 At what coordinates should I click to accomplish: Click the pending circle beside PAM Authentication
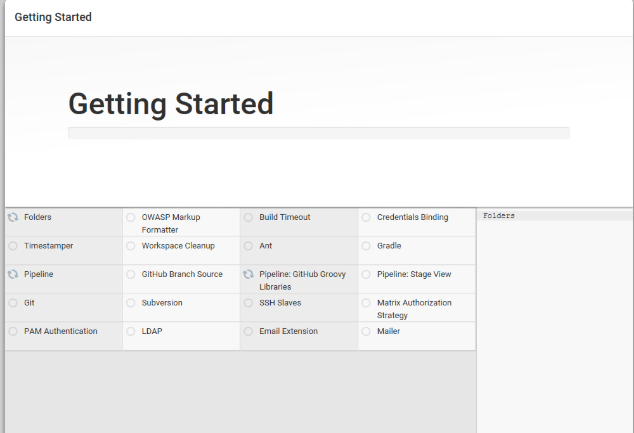(13, 332)
